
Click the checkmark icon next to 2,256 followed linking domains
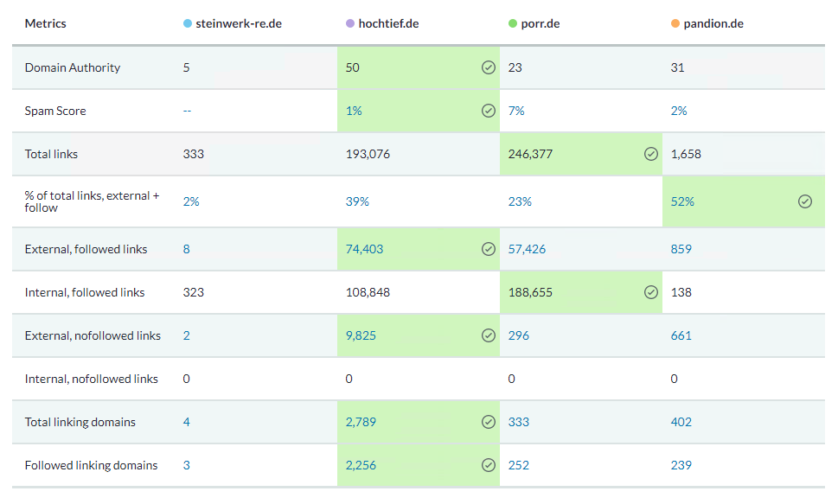(489, 465)
